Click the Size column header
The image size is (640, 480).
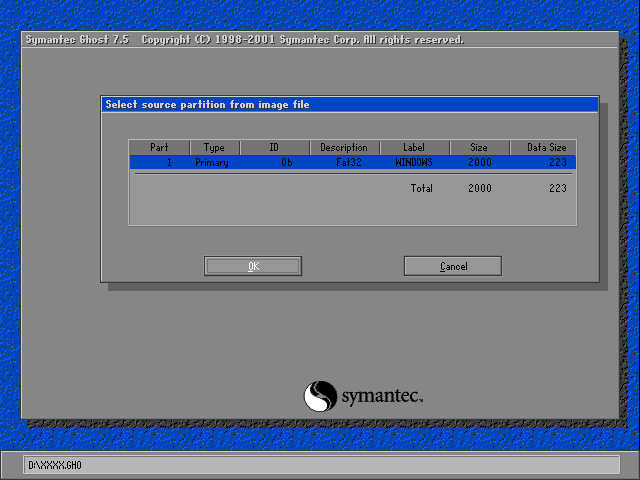tap(479, 147)
